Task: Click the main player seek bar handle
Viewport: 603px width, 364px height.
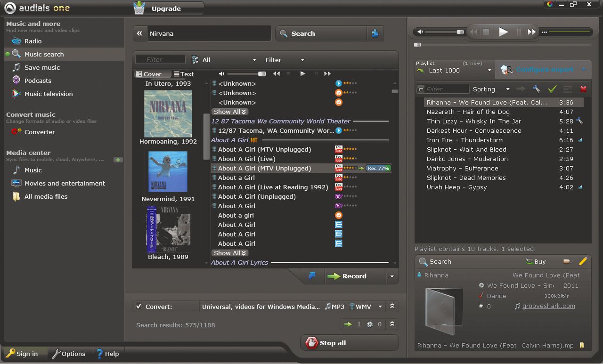Action: 417,45
